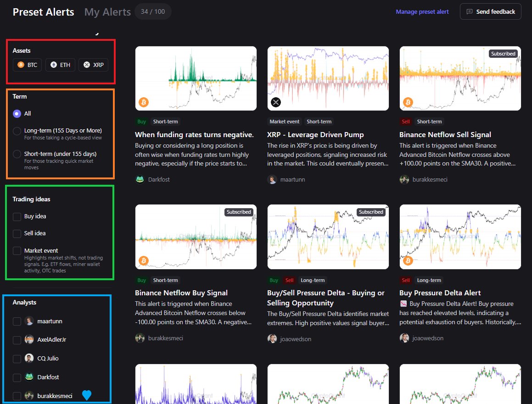Filter alerts by BTC asset
The width and height of the screenshot is (532, 404).
coord(27,65)
